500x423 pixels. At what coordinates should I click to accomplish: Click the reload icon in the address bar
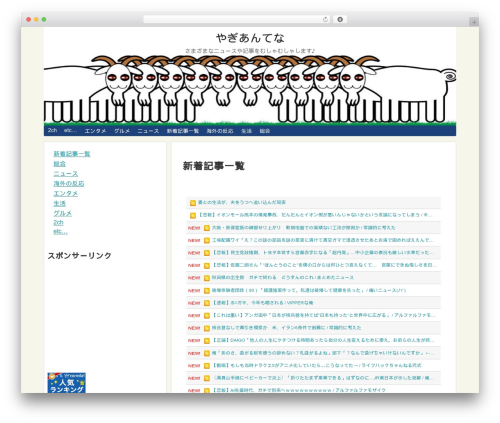(x=325, y=19)
